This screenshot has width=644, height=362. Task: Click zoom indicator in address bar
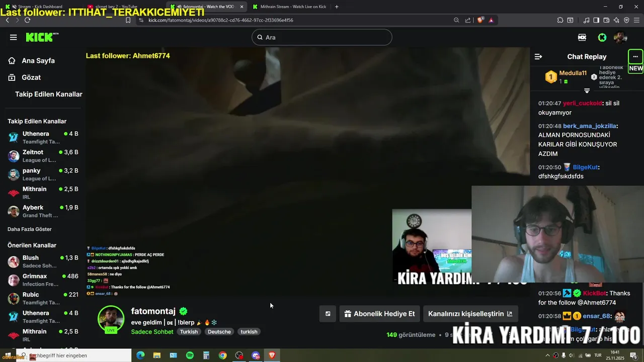tap(456, 20)
